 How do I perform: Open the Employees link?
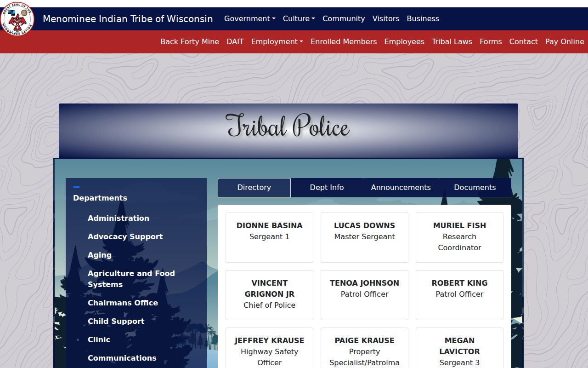(x=404, y=41)
